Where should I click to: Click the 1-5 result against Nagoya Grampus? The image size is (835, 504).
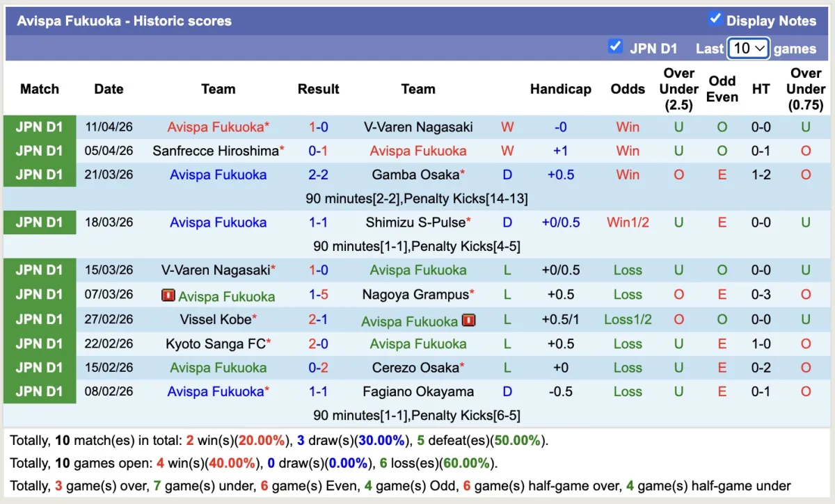tap(318, 295)
